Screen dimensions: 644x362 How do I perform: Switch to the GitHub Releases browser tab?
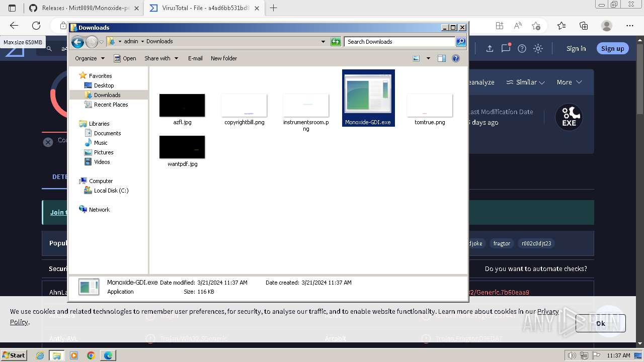click(x=84, y=8)
